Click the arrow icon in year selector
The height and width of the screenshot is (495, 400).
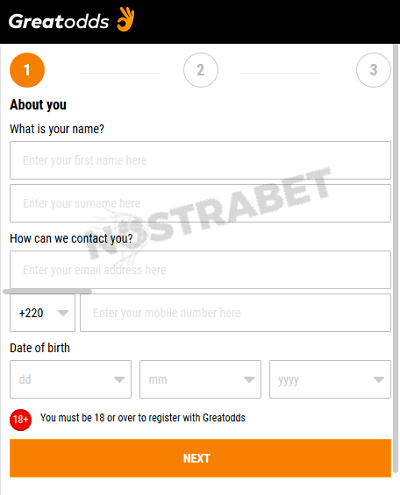coord(379,380)
